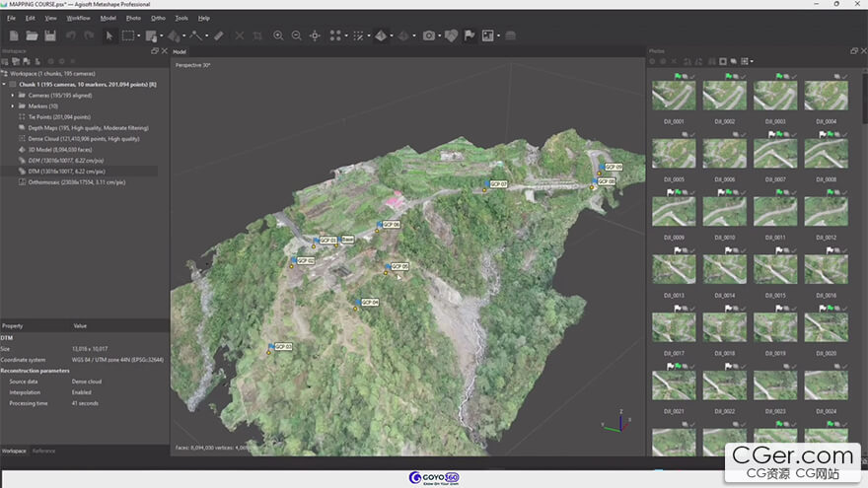Open the draw polyline dropdown arrow
Image resolution: width=868 pixels, height=488 pixels.
coord(206,35)
